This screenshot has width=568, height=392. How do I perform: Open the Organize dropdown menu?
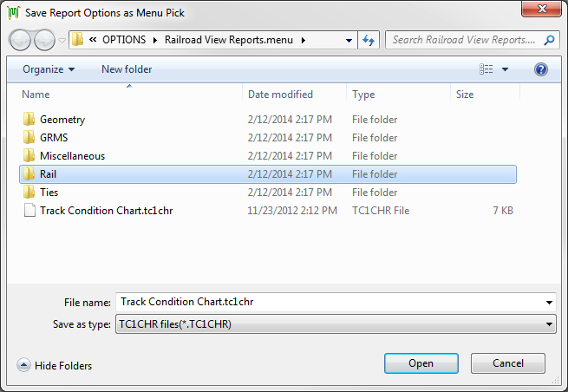coord(49,69)
